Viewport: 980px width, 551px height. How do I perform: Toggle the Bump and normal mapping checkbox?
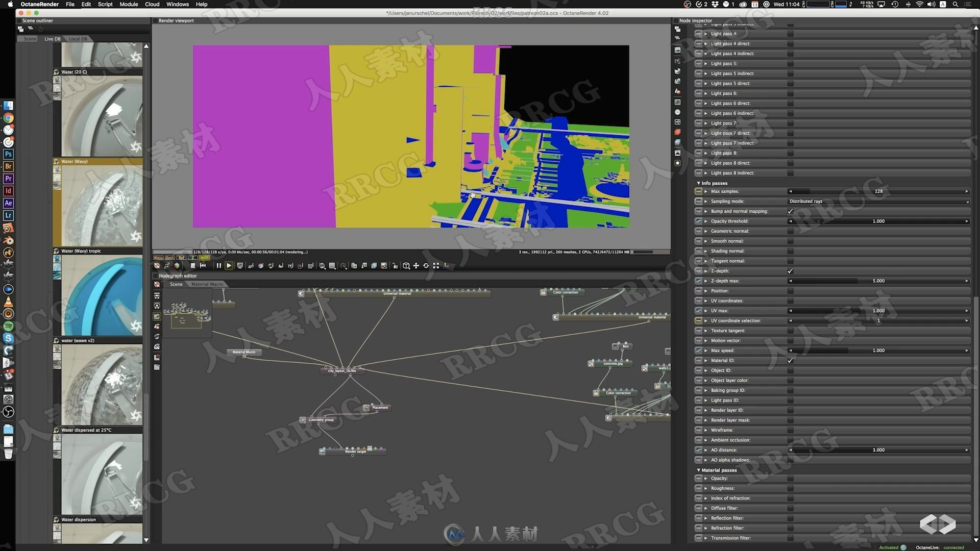pyautogui.click(x=792, y=211)
